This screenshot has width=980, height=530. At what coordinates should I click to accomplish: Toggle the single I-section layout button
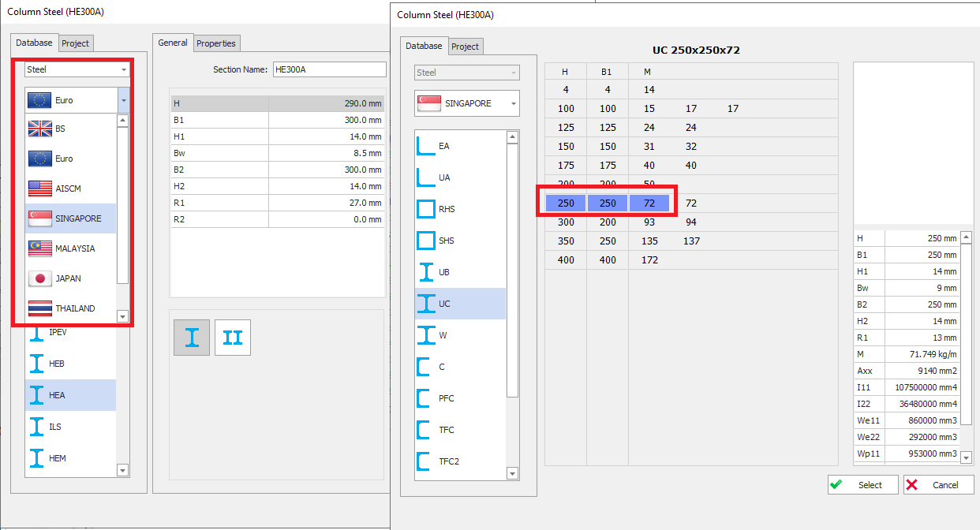point(192,338)
